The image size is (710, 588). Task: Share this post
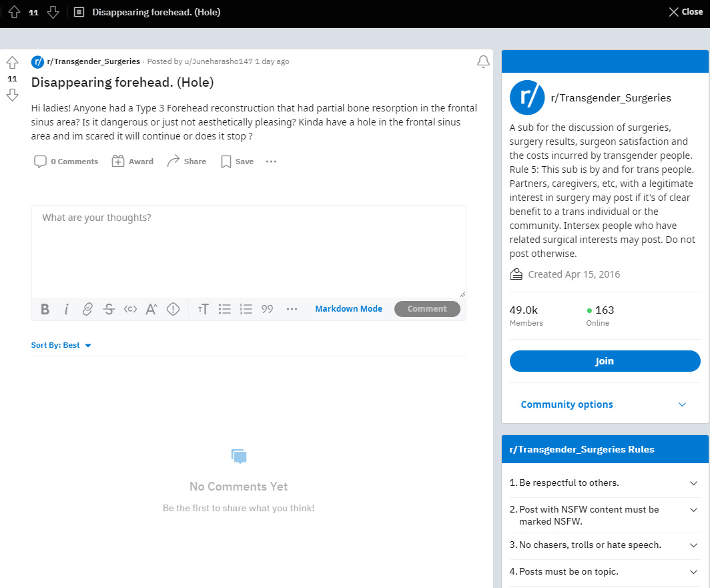point(187,162)
